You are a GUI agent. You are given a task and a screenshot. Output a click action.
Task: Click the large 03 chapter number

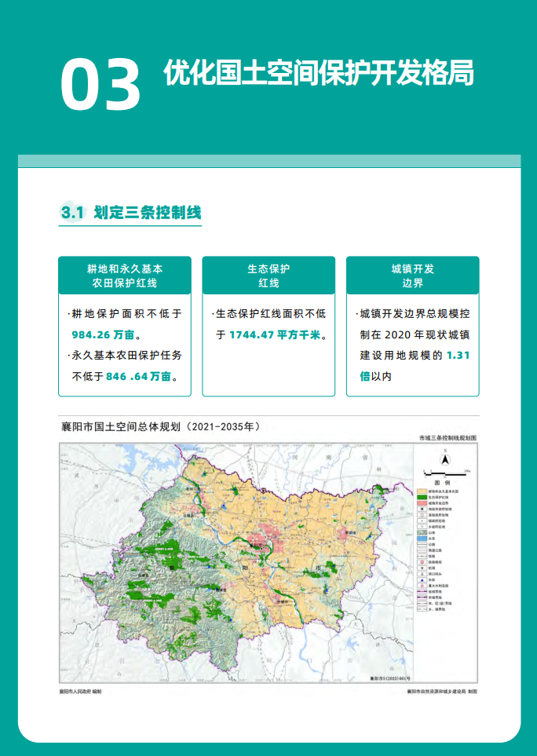click(x=100, y=85)
